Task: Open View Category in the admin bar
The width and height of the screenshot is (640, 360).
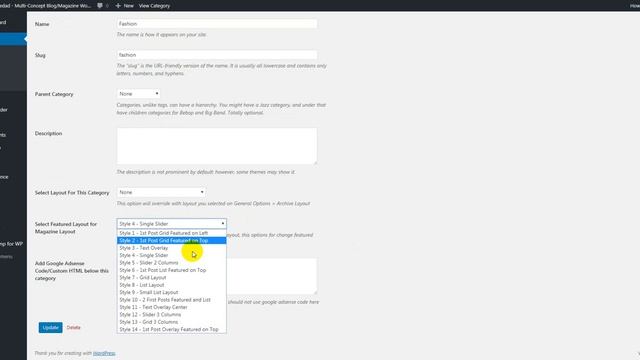Action: click(x=154, y=6)
